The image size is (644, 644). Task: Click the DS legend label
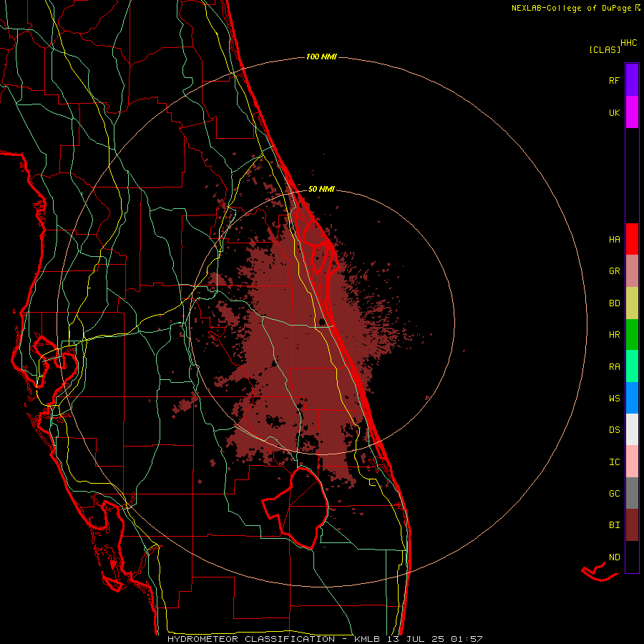click(614, 430)
